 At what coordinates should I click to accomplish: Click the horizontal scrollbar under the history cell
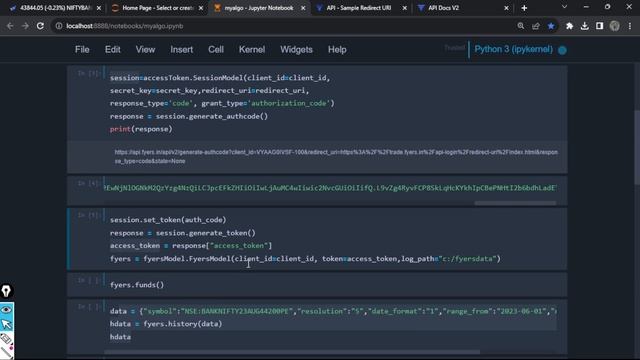point(292,351)
